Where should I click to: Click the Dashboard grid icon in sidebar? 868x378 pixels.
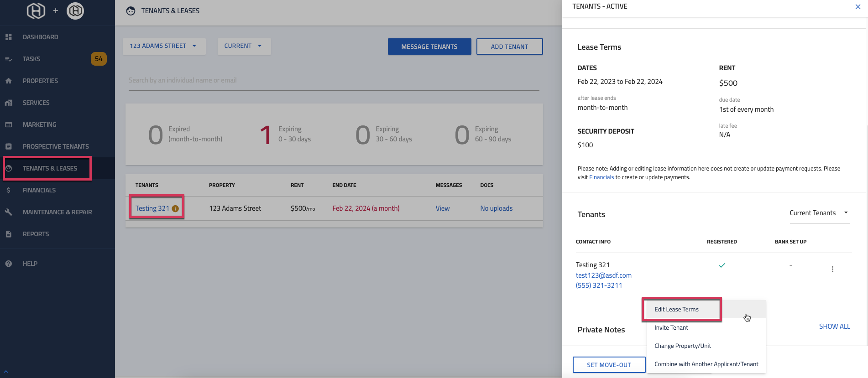click(8, 37)
